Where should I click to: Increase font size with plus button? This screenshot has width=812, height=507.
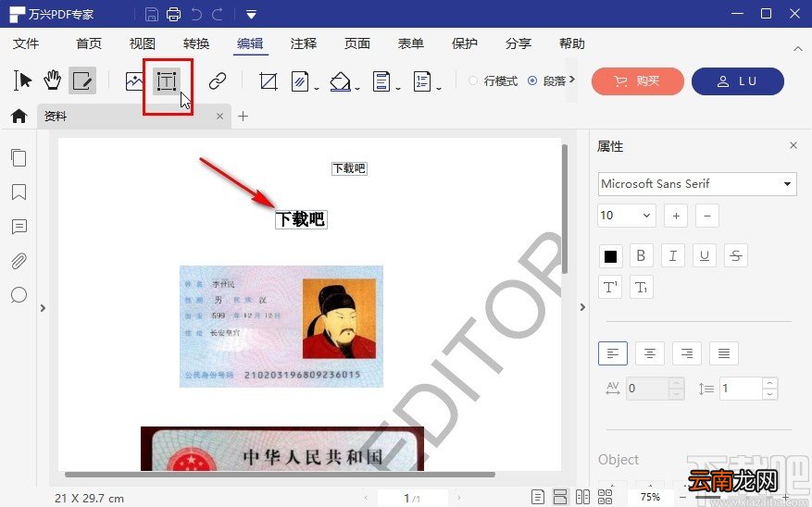tap(676, 216)
